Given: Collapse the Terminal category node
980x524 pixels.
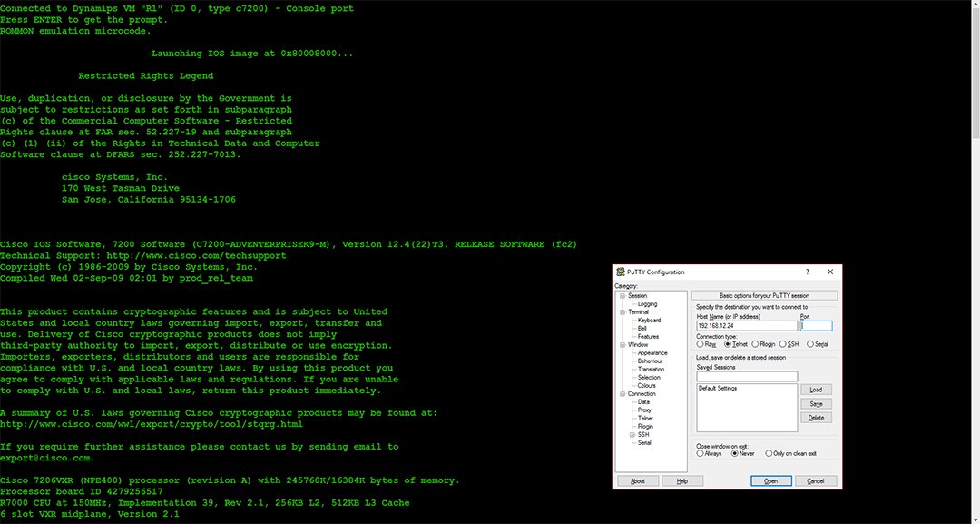Looking at the screenshot, I should (622, 312).
